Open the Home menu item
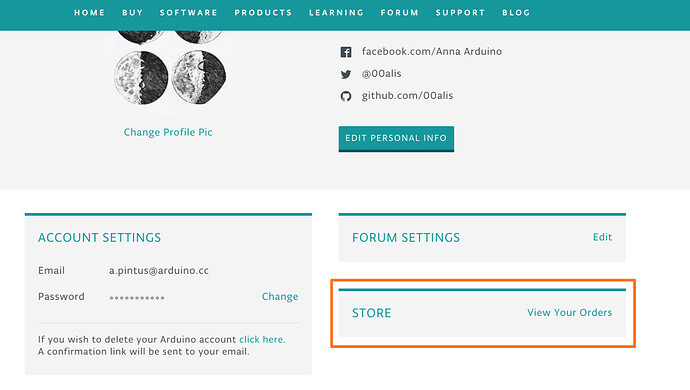Screen dimensions: 690x390 89,13
